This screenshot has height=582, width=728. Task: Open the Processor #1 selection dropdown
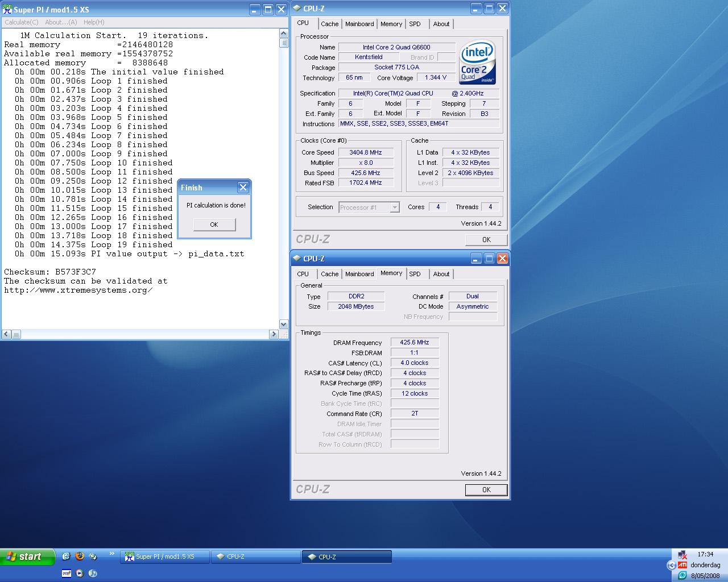click(395, 207)
